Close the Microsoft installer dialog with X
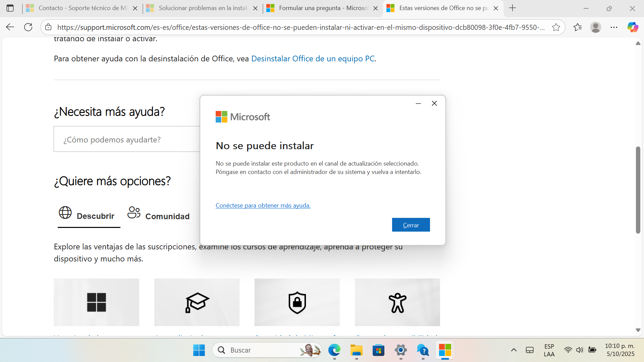644x362 pixels. [x=434, y=103]
